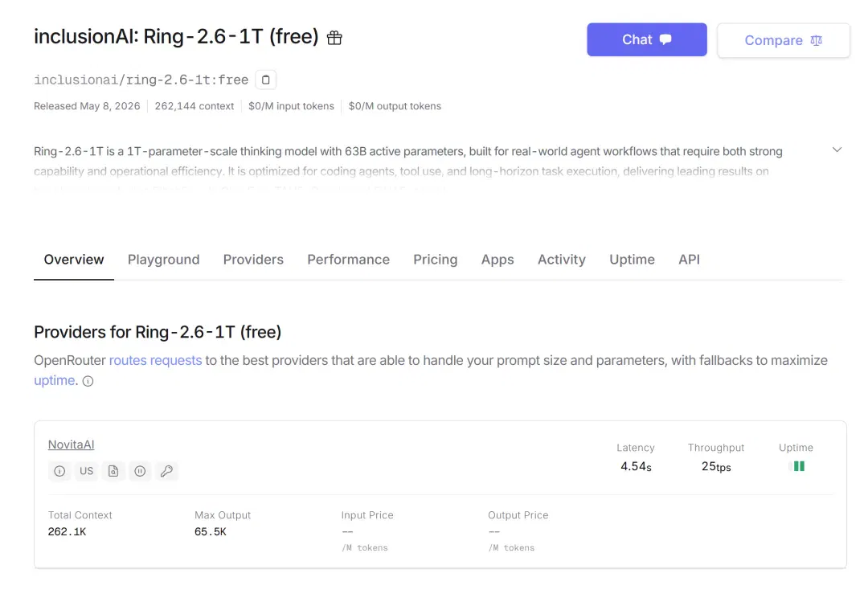Click the green uptime bars indicator
The height and width of the screenshot is (594, 868).
(796, 466)
